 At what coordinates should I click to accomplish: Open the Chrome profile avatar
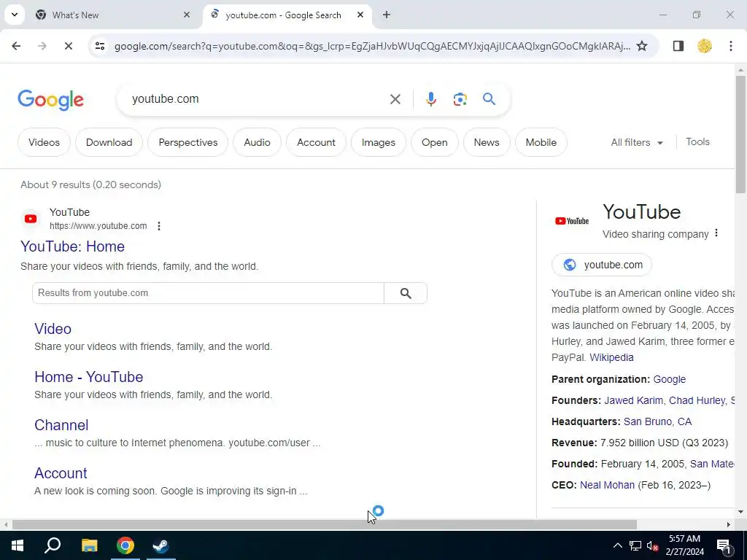click(704, 46)
